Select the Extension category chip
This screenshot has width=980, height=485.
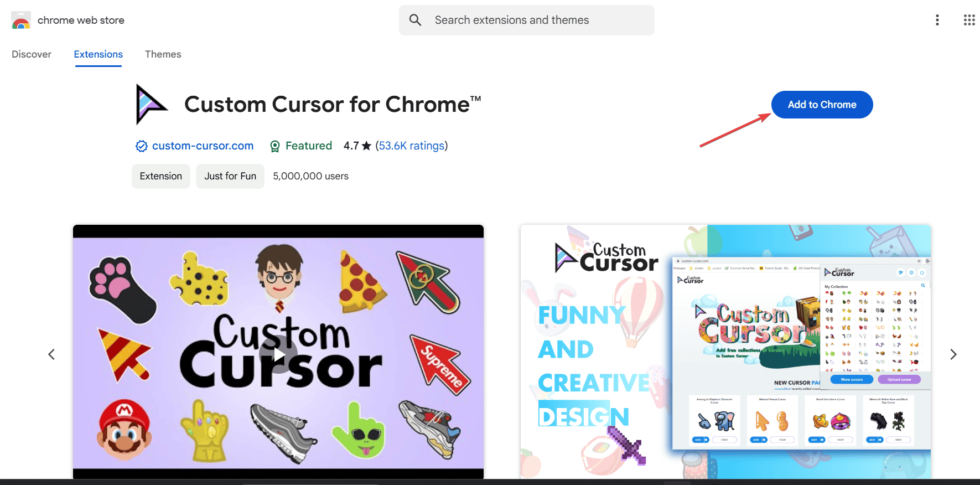(x=161, y=176)
